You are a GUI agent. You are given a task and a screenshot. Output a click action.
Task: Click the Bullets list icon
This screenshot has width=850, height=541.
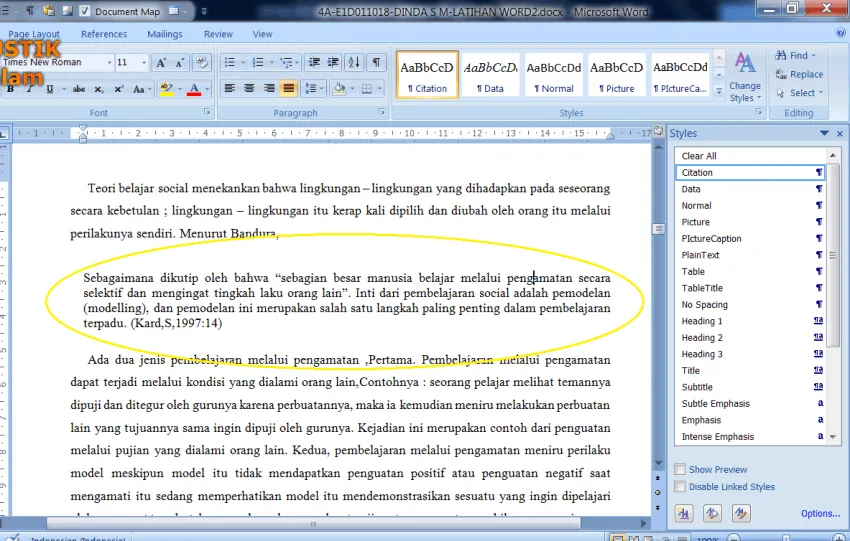[x=230, y=62]
